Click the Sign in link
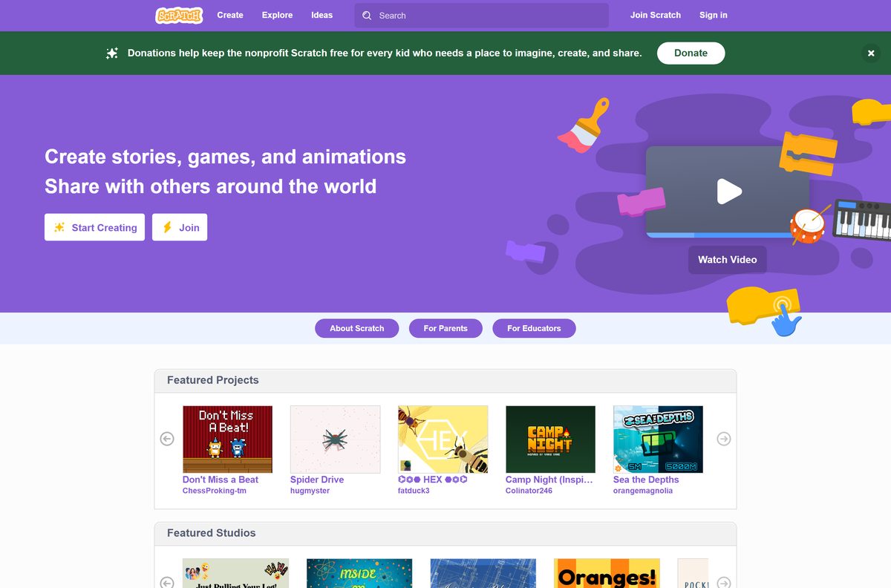 coord(714,16)
